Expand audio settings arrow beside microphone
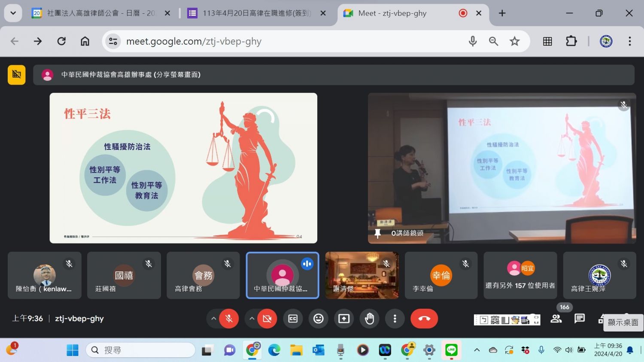Image resolution: width=644 pixels, height=362 pixels. [213, 319]
